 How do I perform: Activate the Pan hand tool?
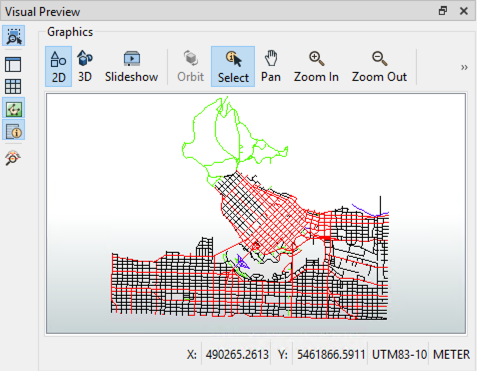pyautogui.click(x=271, y=67)
